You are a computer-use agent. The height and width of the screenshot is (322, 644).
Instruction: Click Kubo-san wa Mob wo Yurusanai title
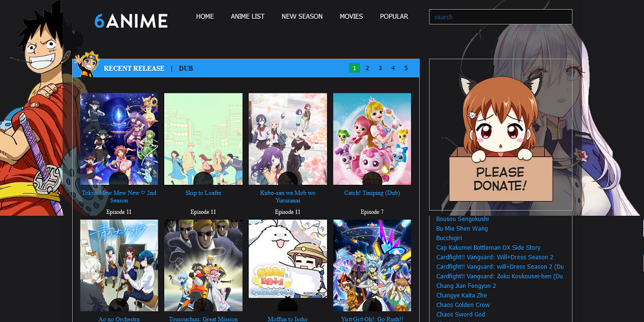287,196
